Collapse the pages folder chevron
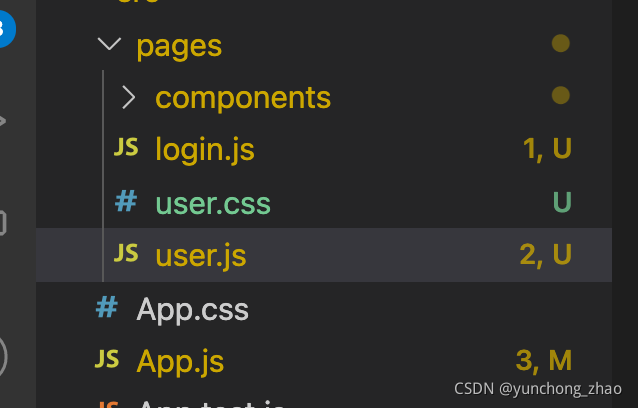The height and width of the screenshot is (408, 638). (109, 44)
